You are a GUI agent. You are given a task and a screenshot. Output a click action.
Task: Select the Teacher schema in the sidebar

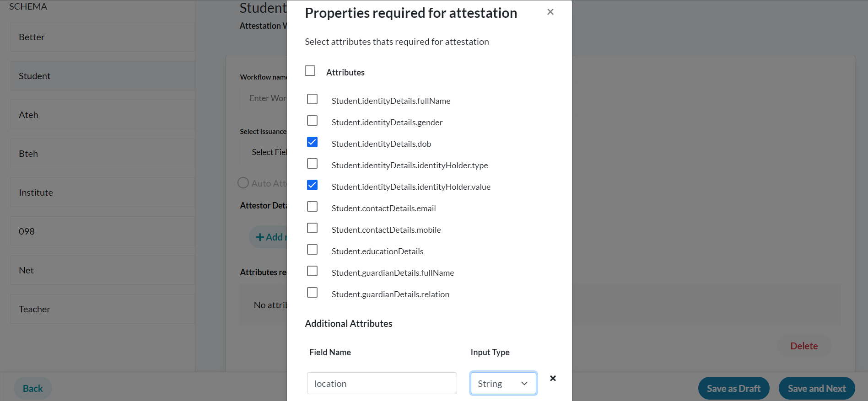102,309
